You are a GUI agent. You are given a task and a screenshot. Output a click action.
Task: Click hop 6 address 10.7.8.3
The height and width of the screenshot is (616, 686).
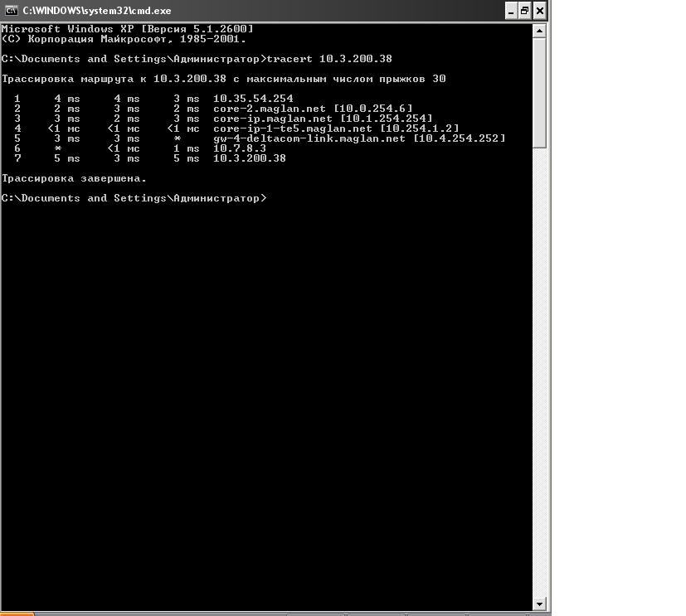(240, 148)
